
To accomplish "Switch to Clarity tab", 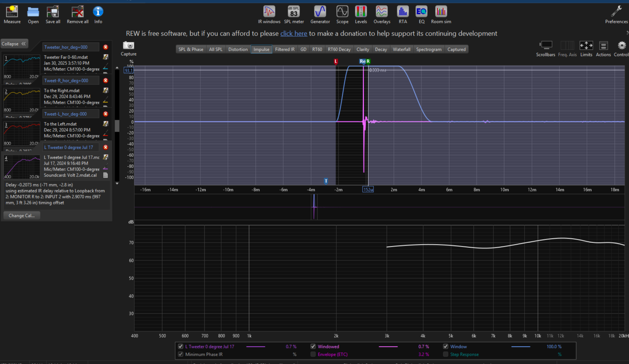I will pos(363,49).
